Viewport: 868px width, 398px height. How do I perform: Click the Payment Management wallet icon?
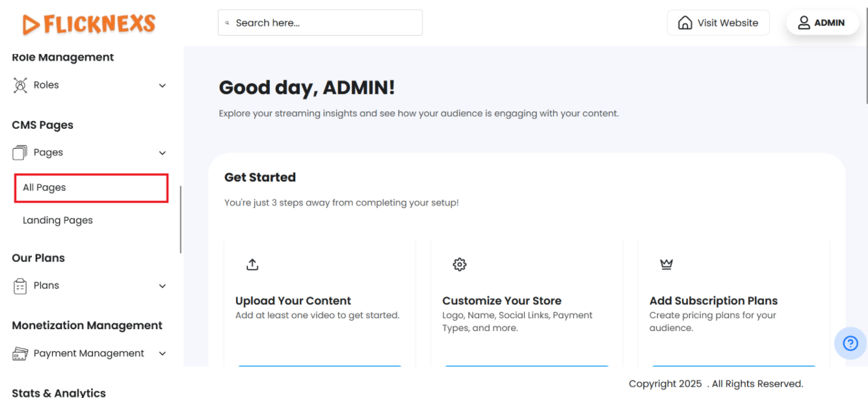click(20, 354)
